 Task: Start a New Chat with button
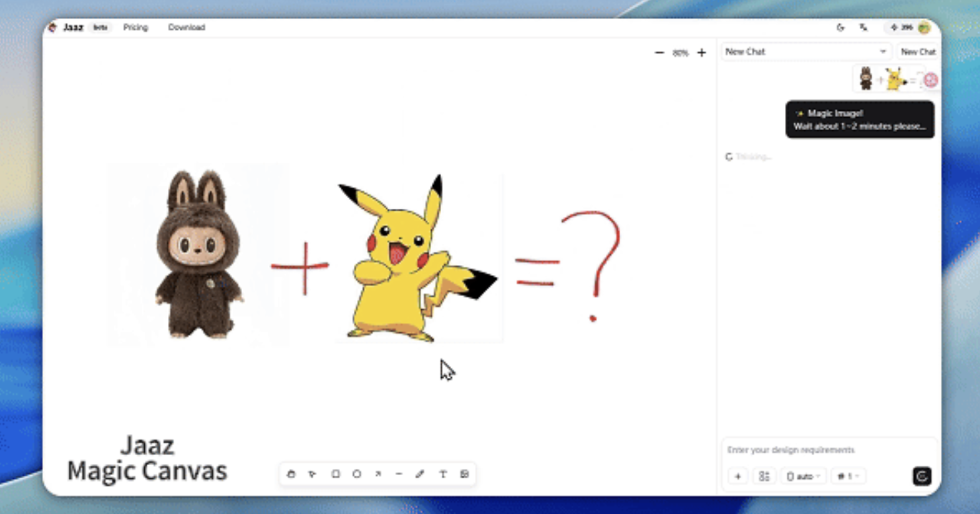918,52
